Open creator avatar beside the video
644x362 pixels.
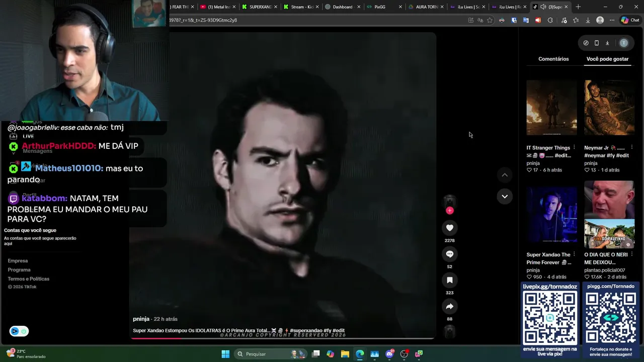coord(450,201)
